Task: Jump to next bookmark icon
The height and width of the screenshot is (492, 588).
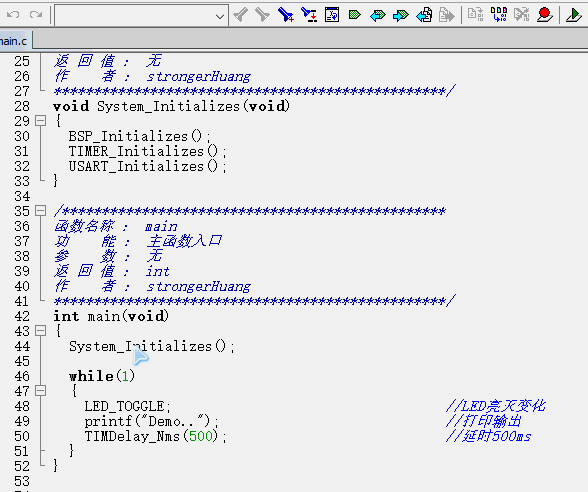Action: [x=400, y=15]
